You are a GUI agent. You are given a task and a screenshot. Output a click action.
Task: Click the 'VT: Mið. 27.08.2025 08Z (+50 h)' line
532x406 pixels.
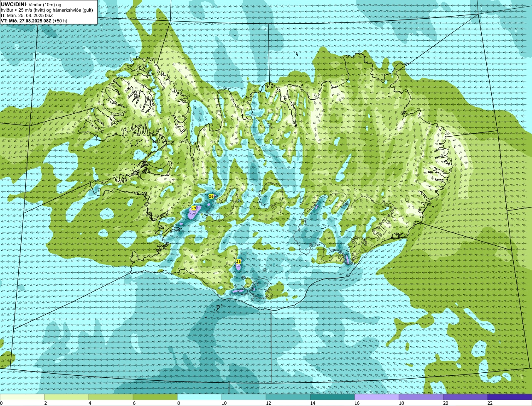34,20
